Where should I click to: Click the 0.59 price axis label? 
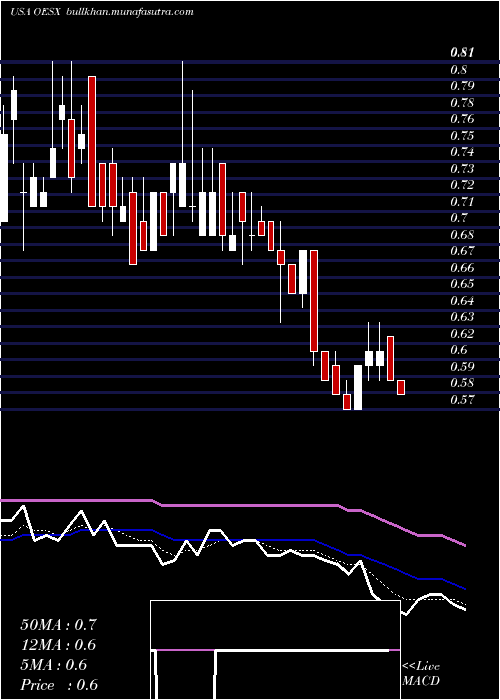(462, 367)
